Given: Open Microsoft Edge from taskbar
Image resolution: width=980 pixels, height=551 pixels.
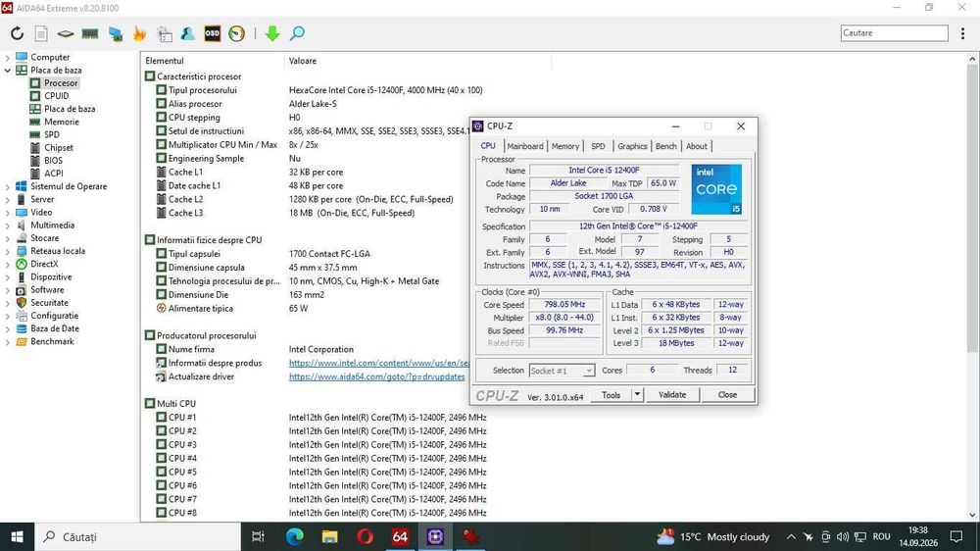Looking at the screenshot, I should coord(294,536).
